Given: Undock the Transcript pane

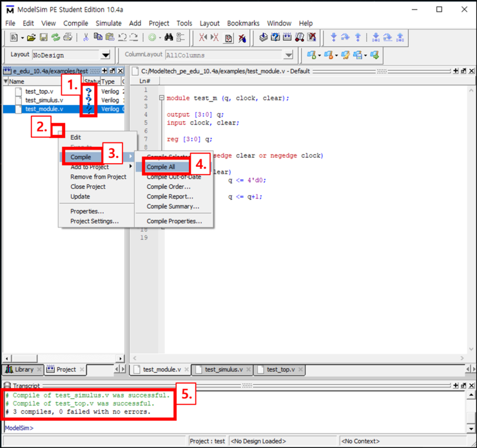Looking at the screenshot, I should [463, 385].
